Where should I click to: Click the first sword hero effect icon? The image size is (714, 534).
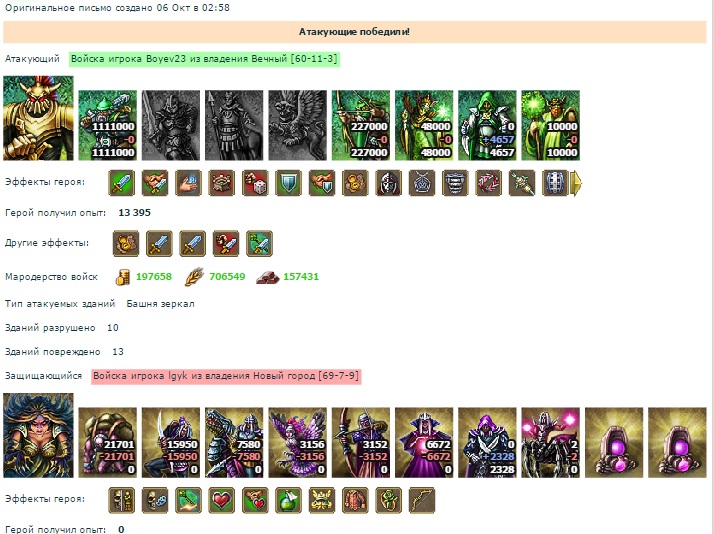coord(122,183)
